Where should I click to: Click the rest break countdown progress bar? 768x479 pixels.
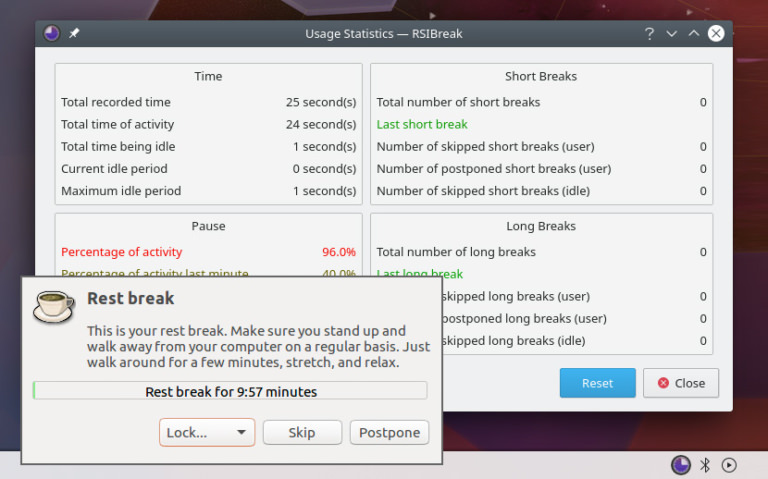point(230,391)
